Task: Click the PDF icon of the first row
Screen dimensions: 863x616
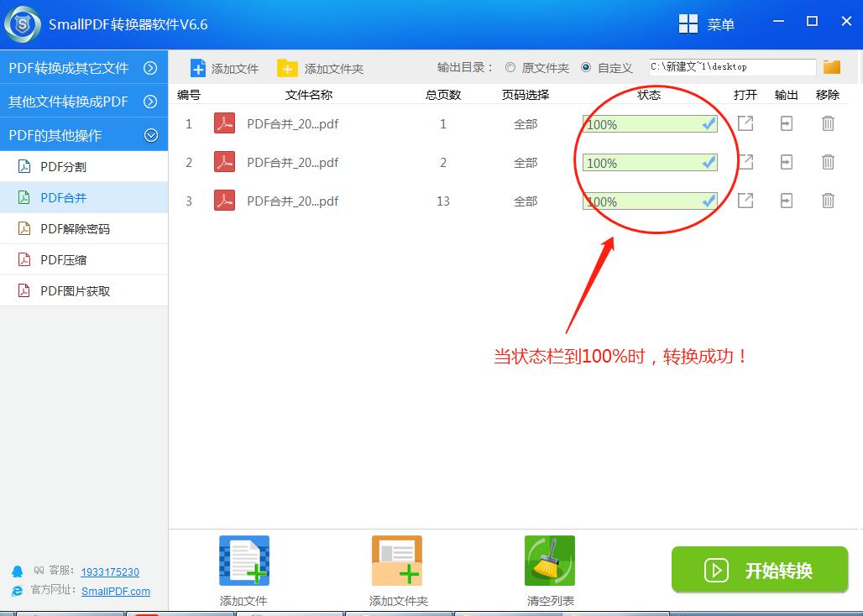Action: [x=223, y=123]
